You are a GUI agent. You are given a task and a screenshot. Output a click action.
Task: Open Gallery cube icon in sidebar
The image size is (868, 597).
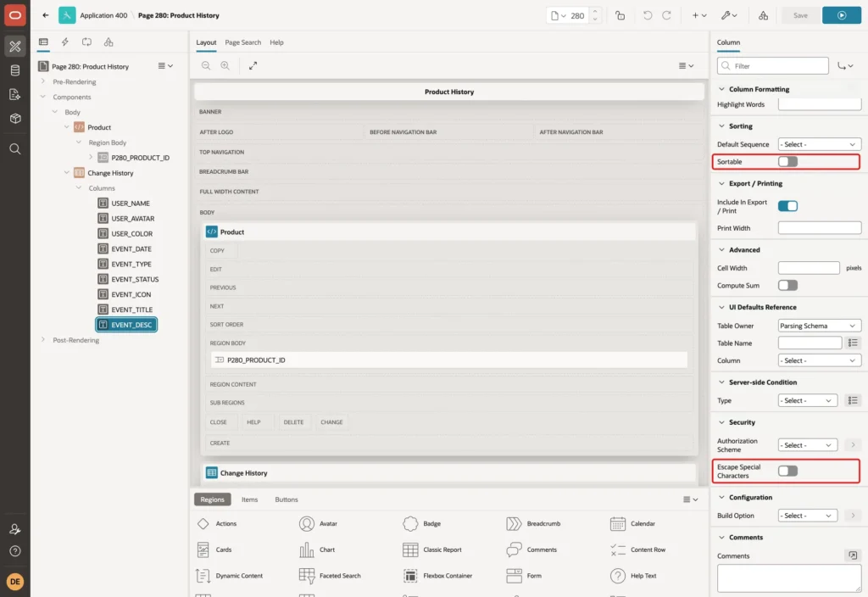tap(15, 118)
